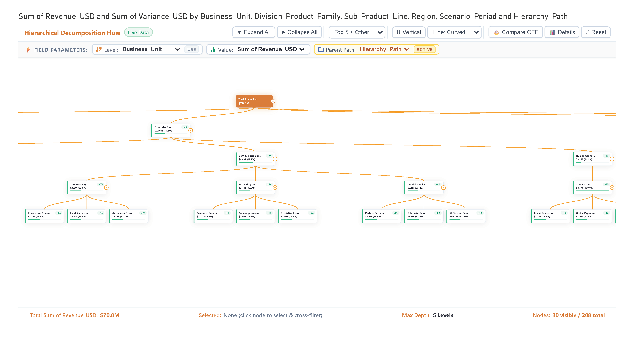Collapse the Human Capital... node
Image resolution: width=630 pixels, height=364 pixels.
pos(612,159)
